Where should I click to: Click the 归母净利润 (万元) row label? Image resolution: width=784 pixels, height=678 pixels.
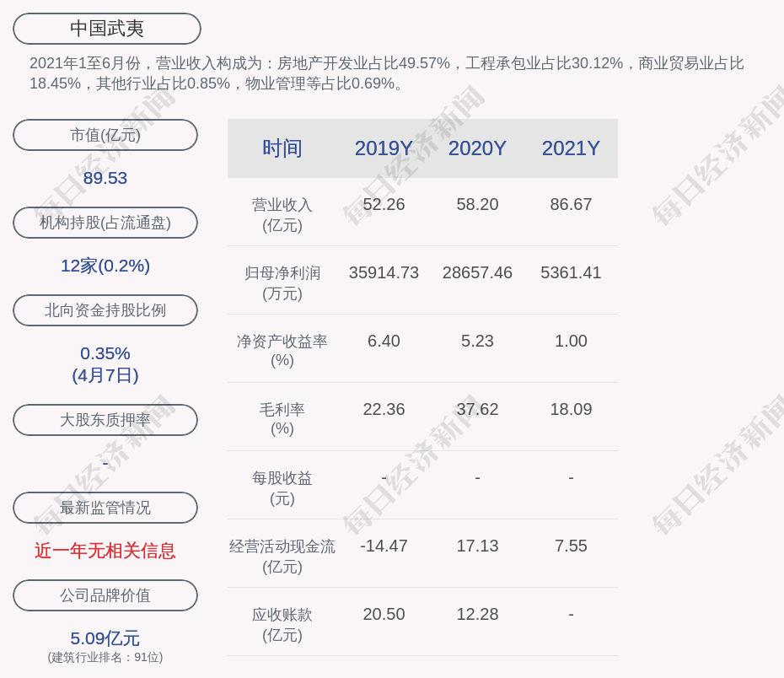[282, 283]
